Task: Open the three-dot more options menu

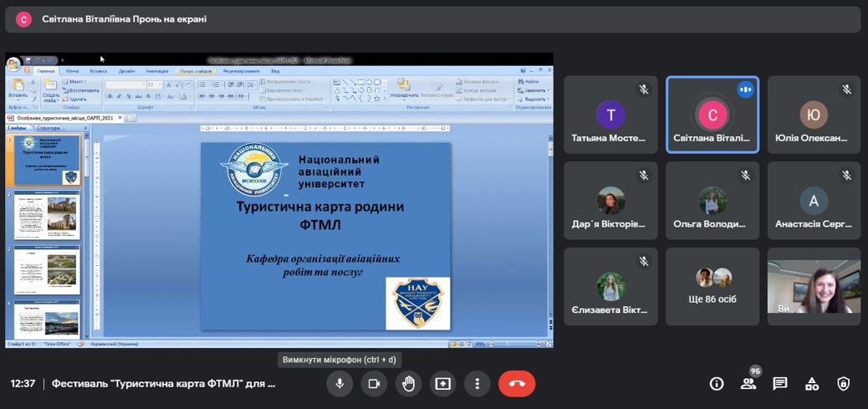Action: [x=477, y=384]
